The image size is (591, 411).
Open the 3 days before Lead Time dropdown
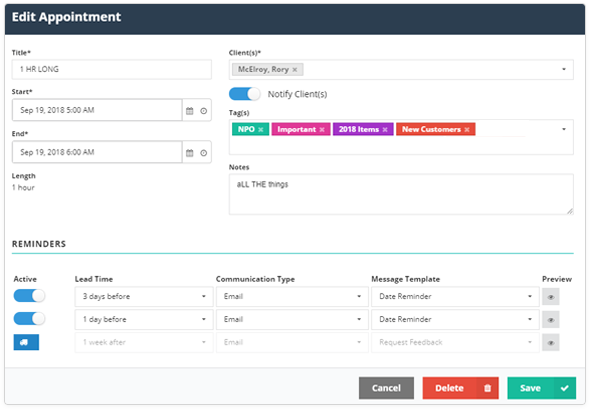[x=144, y=296]
